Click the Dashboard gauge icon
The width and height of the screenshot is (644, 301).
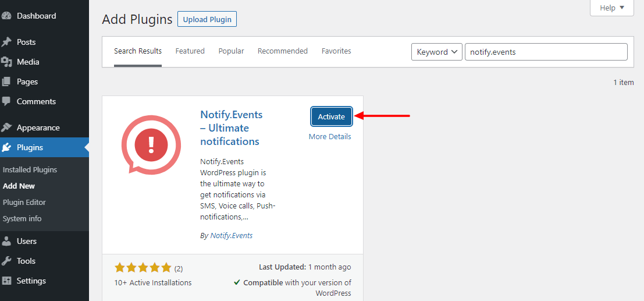6,16
